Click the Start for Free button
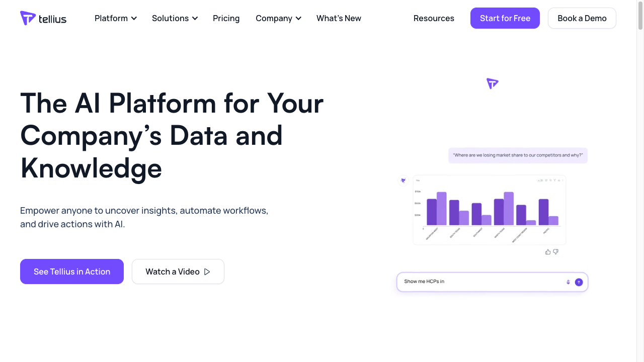Viewport: 644px width, 362px height. tap(505, 18)
